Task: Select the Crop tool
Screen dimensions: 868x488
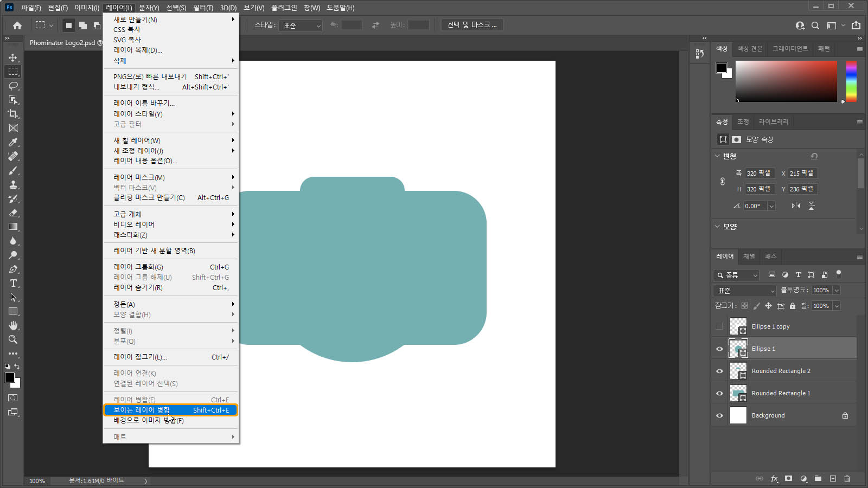Action: tap(13, 114)
